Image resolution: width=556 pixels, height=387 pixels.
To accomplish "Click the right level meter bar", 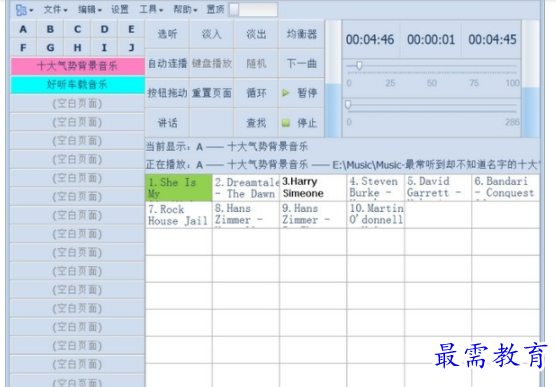I will click(530, 79).
